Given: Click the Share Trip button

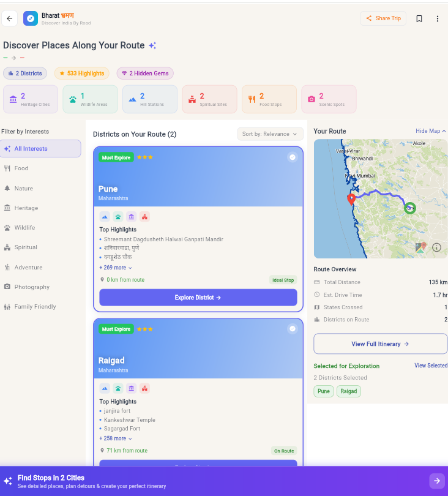Looking at the screenshot, I should [383, 18].
